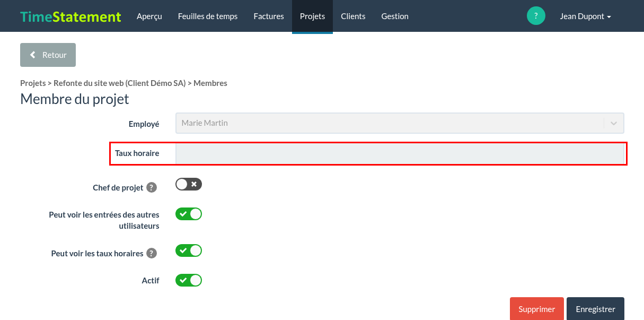
Task: Click the TimeStatement logo
Action: click(x=70, y=16)
